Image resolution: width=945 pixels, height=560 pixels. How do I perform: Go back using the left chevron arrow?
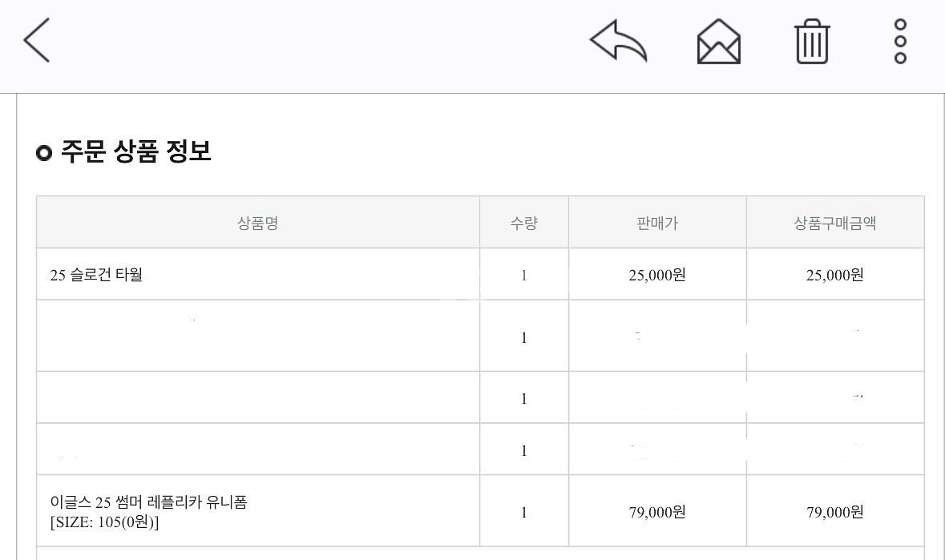coord(36,40)
